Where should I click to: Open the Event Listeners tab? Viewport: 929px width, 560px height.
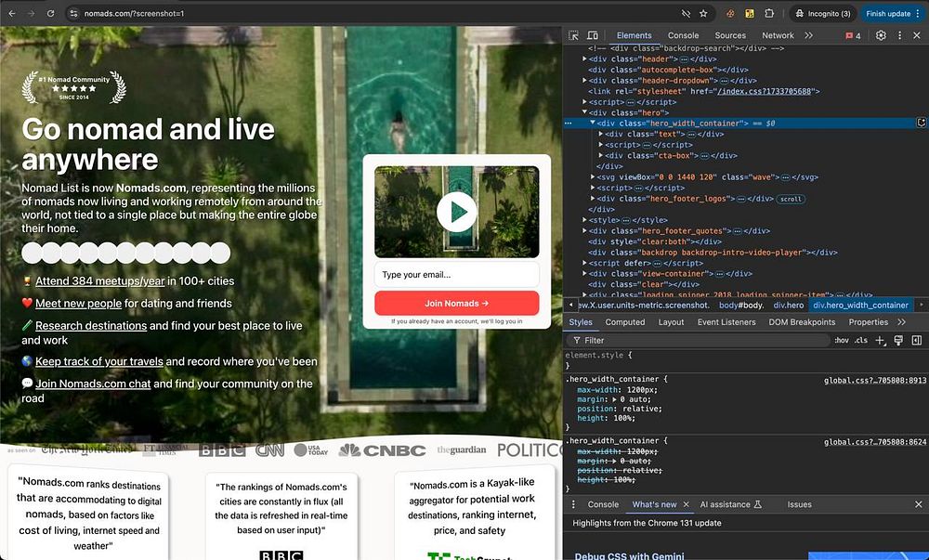[x=726, y=322]
